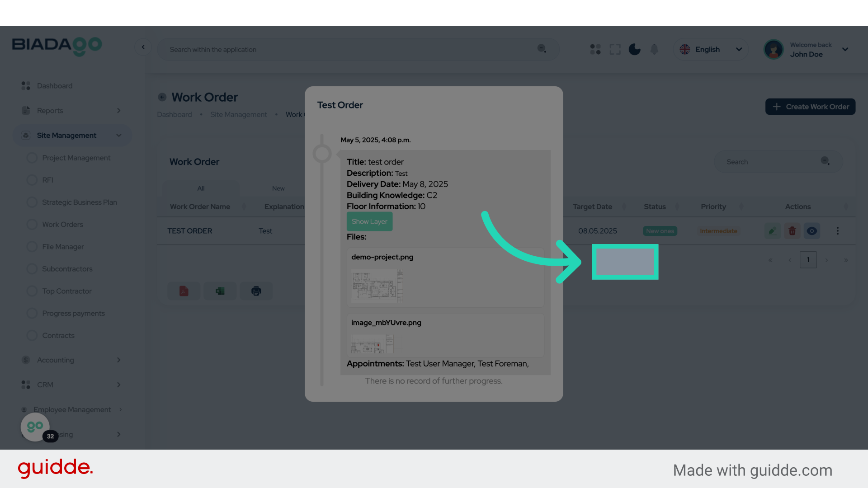Toggle dark mode with the moon icon

coord(635,49)
